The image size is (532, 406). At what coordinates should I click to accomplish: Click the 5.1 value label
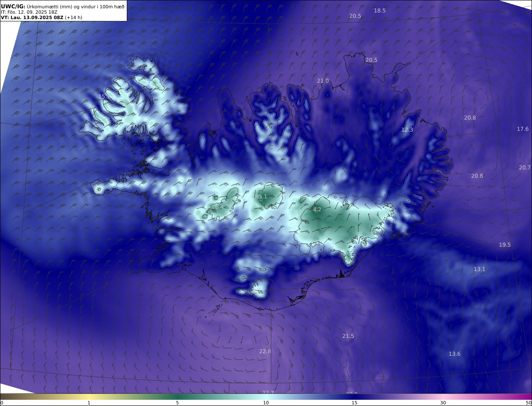[263, 197]
